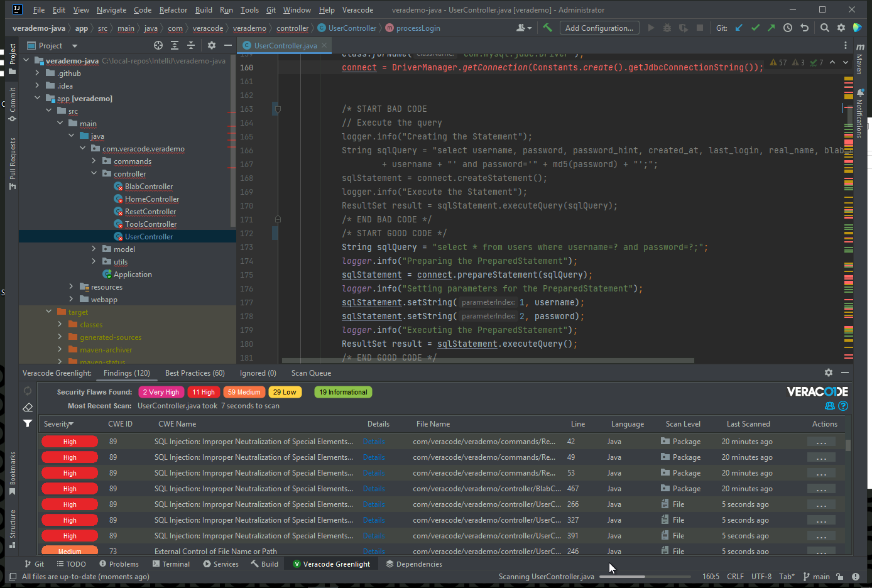Toggle 59 Medium severity filter
This screenshot has width=872, height=588.
tap(244, 392)
